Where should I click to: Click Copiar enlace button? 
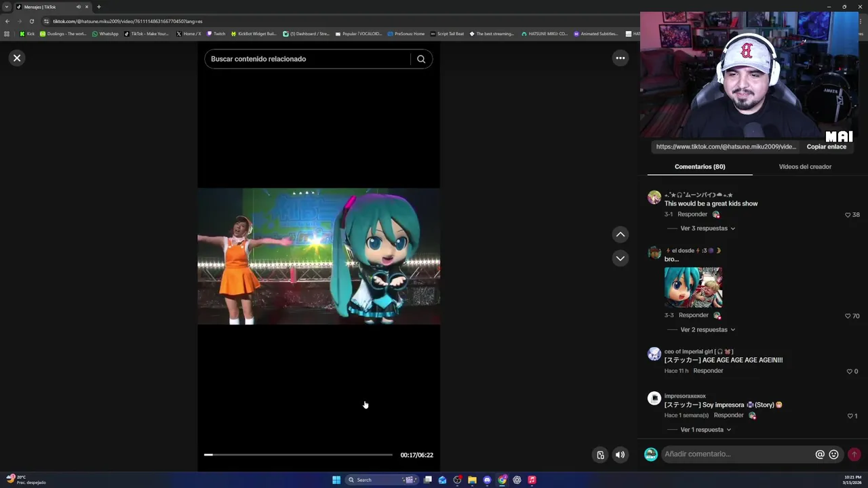[827, 146]
